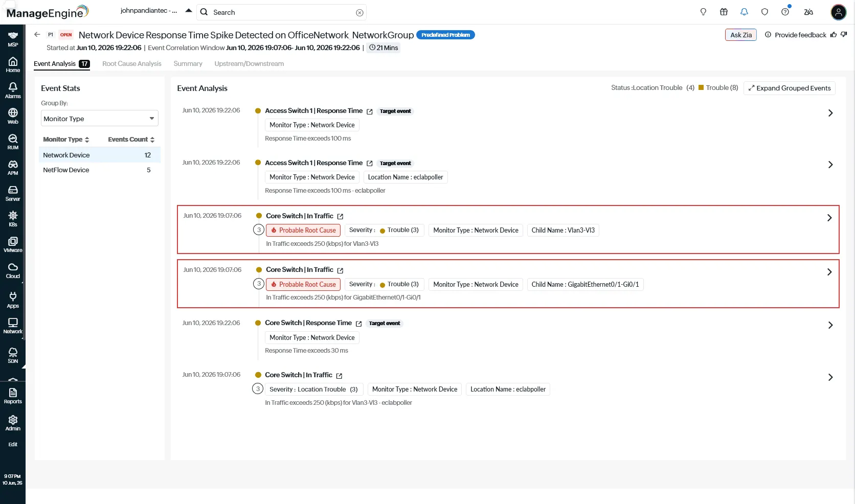Viewport: 855px width, 504px height.
Task: Open the Upstream/Downstream tab
Action: 249,64
